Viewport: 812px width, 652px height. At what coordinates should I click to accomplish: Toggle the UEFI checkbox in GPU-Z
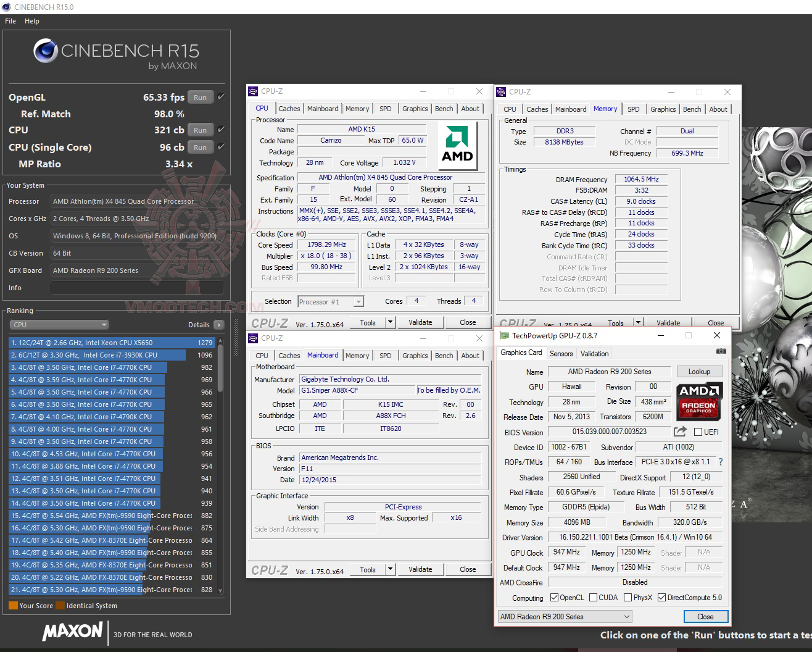tap(698, 432)
